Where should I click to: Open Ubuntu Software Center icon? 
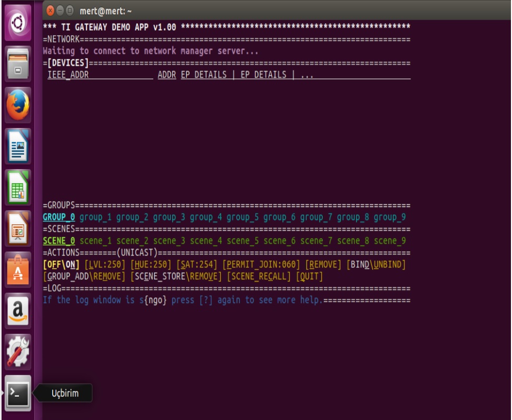pyautogui.click(x=18, y=269)
